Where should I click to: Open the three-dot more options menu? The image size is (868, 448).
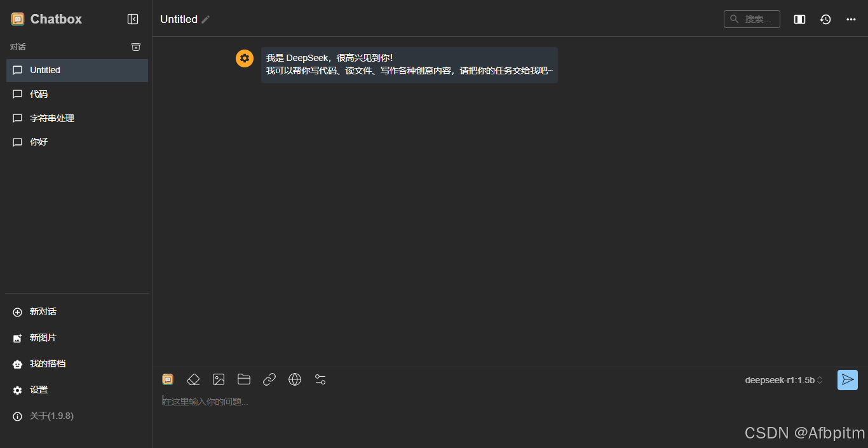click(x=851, y=19)
